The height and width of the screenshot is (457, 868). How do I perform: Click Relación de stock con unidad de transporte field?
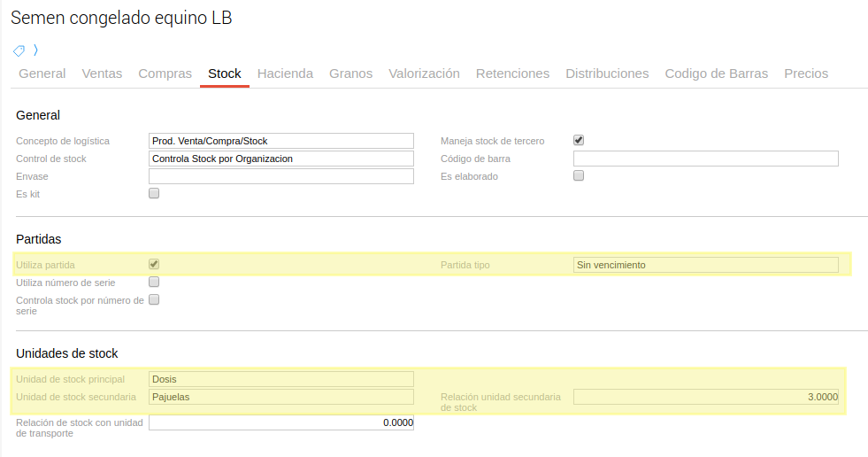[281, 422]
